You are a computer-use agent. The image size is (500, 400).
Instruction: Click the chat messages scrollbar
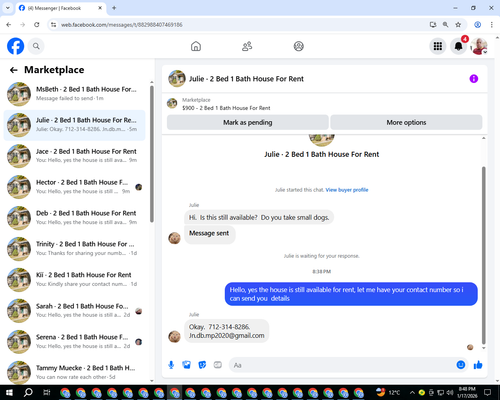tap(484, 255)
